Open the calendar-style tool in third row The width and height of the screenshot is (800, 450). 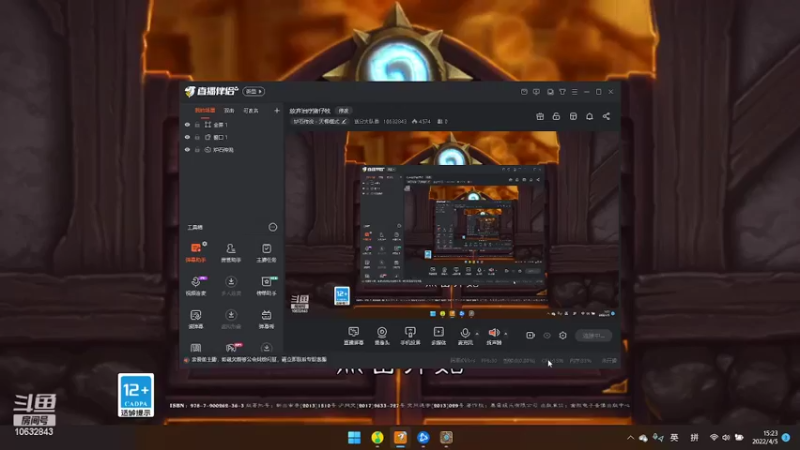[x=266, y=319]
